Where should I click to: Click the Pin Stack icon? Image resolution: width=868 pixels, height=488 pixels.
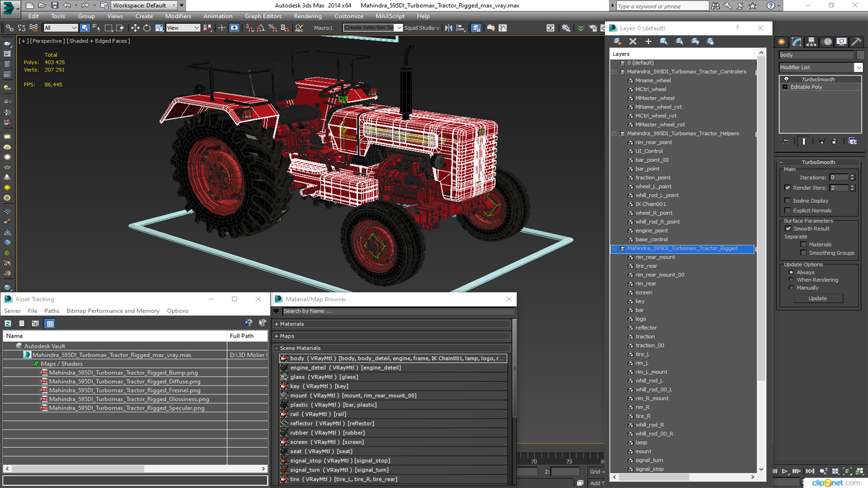tap(786, 141)
